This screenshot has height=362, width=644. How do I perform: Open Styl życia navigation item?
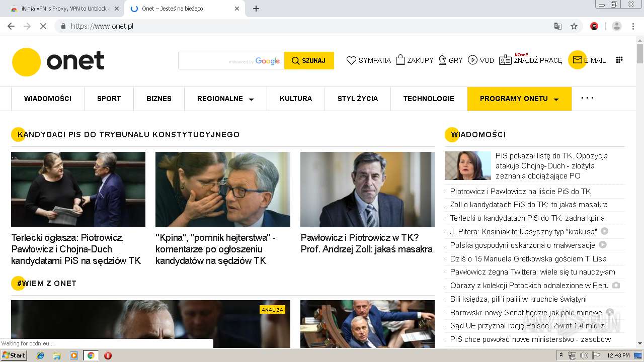(x=358, y=99)
